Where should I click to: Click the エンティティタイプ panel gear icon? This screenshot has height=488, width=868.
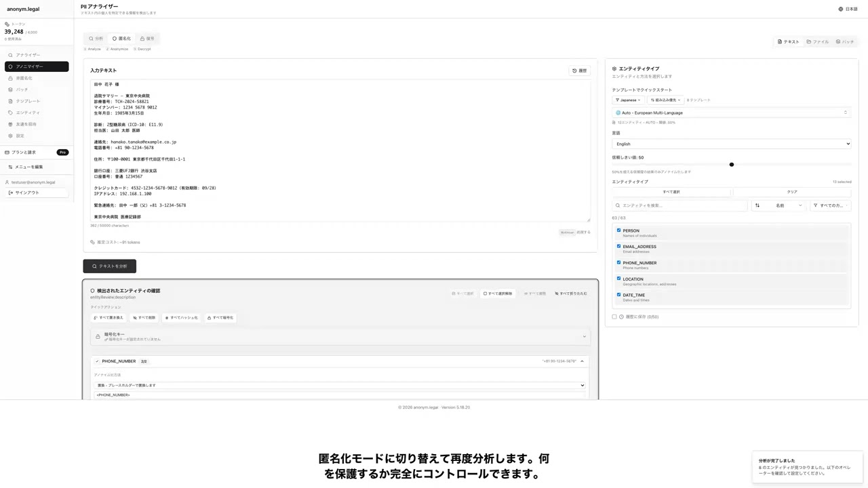[614, 68]
